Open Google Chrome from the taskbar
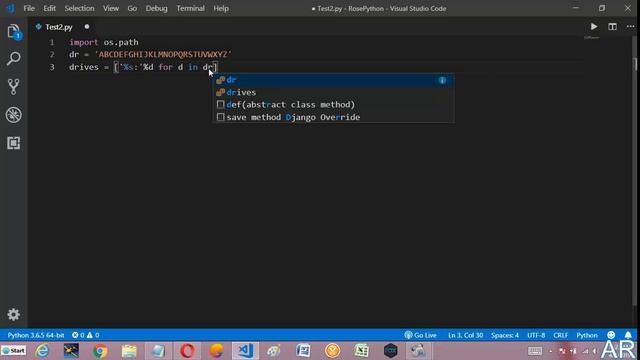640x360 pixels. [x=100, y=351]
